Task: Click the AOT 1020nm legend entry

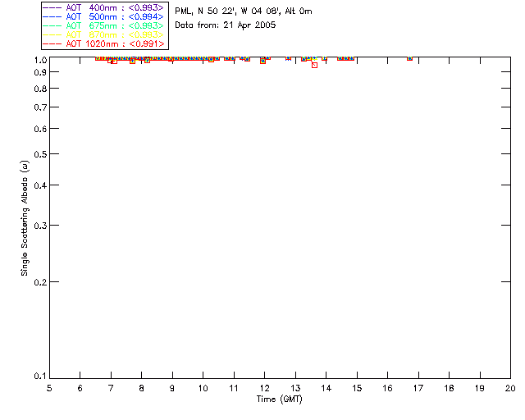Action: click(x=103, y=43)
